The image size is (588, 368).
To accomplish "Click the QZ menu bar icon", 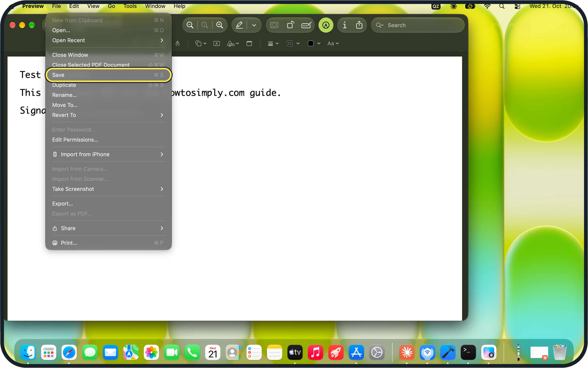I will pos(436,6).
